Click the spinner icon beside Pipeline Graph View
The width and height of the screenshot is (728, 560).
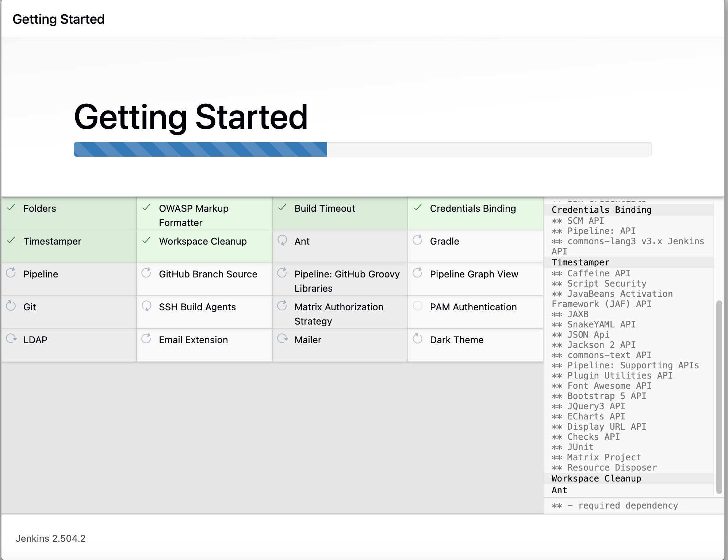[x=418, y=273]
